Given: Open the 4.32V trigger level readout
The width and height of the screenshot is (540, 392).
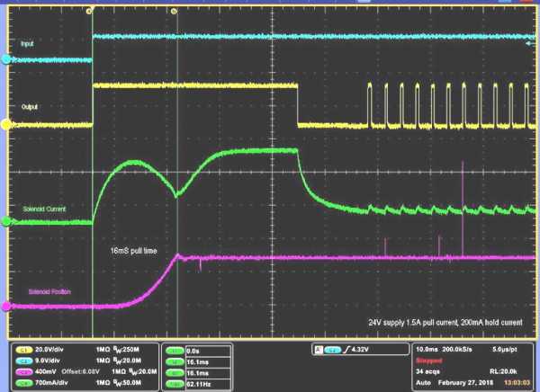Looking at the screenshot, I should click(360, 350).
